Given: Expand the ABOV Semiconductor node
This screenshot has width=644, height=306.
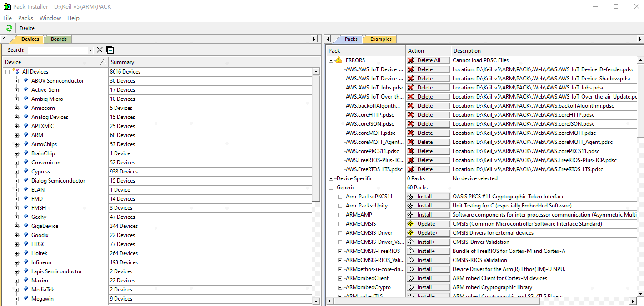Looking at the screenshot, I should [x=17, y=81].
